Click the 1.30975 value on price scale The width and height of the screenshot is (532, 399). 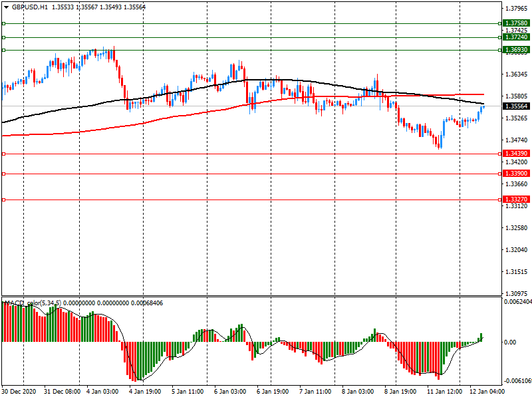(x=516, y=294)
